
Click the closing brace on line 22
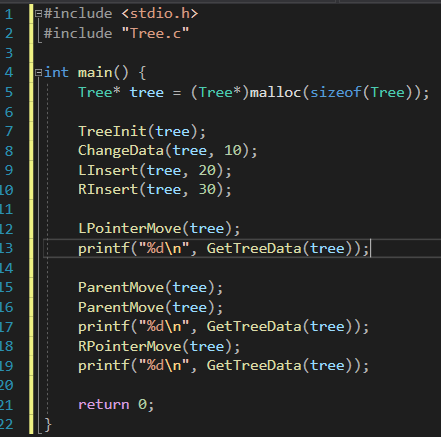pyautogui.click(x=48, y=424)
